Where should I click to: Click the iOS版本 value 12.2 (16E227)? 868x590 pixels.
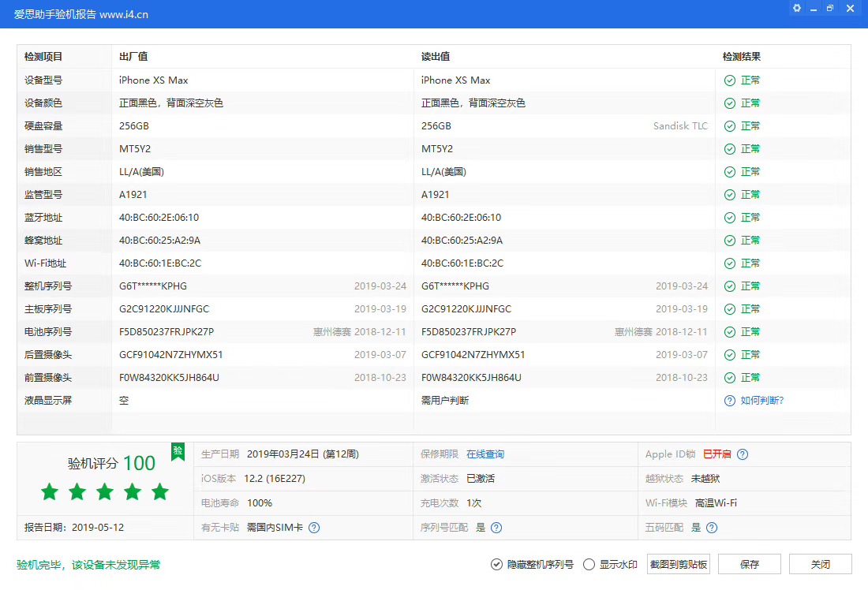(x=275, y=479)
